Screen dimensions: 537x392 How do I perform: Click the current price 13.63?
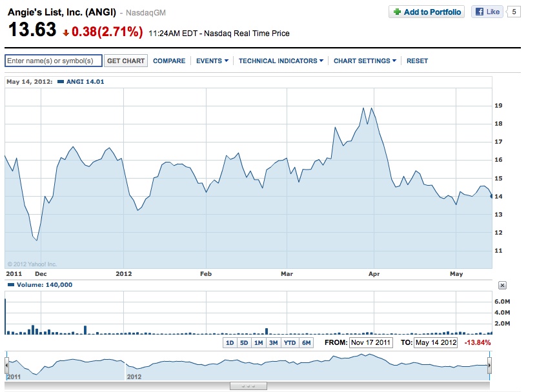tap(32, 30)
